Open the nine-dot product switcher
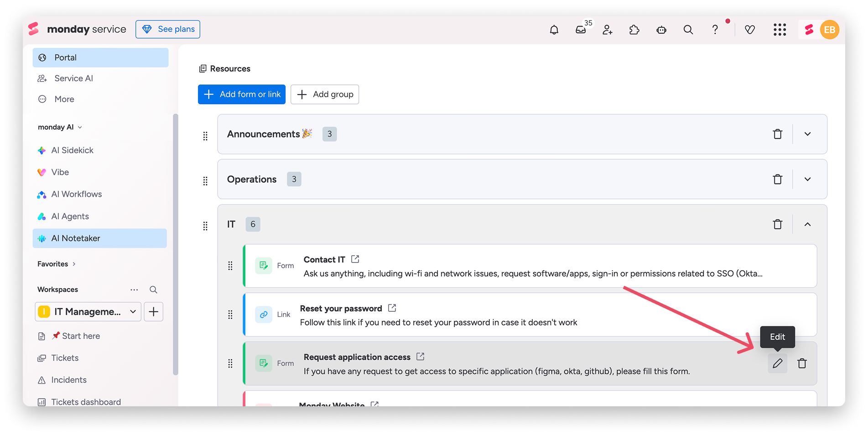This screenshot has width=868, height=436. (780, 30)
